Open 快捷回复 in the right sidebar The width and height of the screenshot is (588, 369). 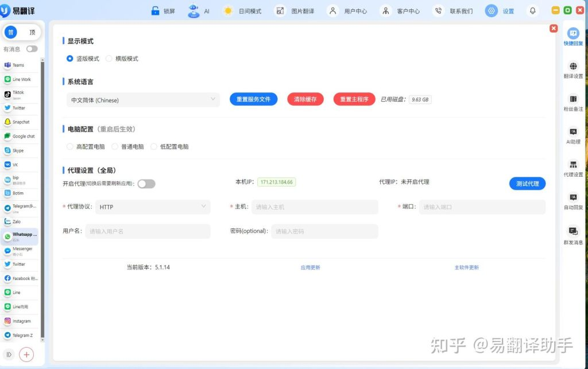point(574,36)
